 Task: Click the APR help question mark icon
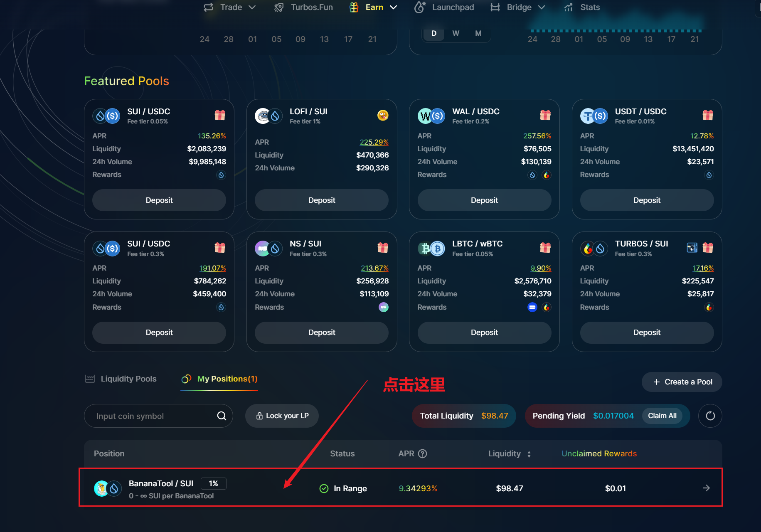pos(422,453)
